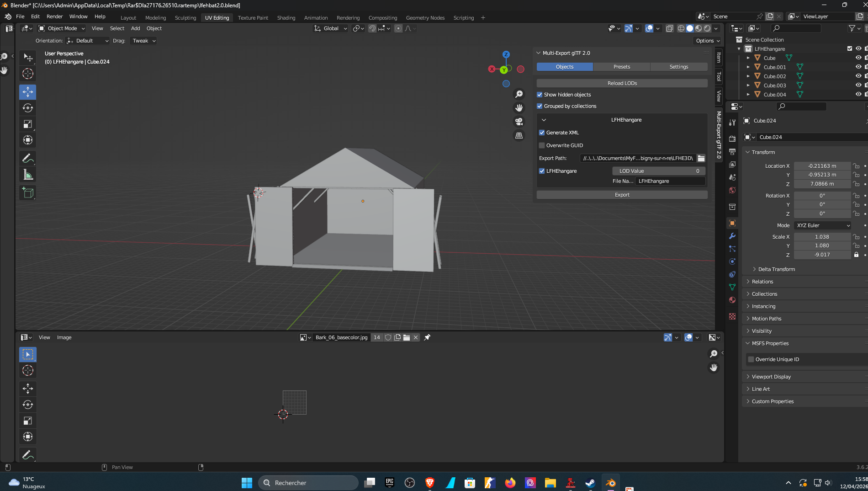Image resolution: width=868 pixels, height=491 pixels.
Task: Select the Annotate tool in 3D viewport
Action: (28, 159)
